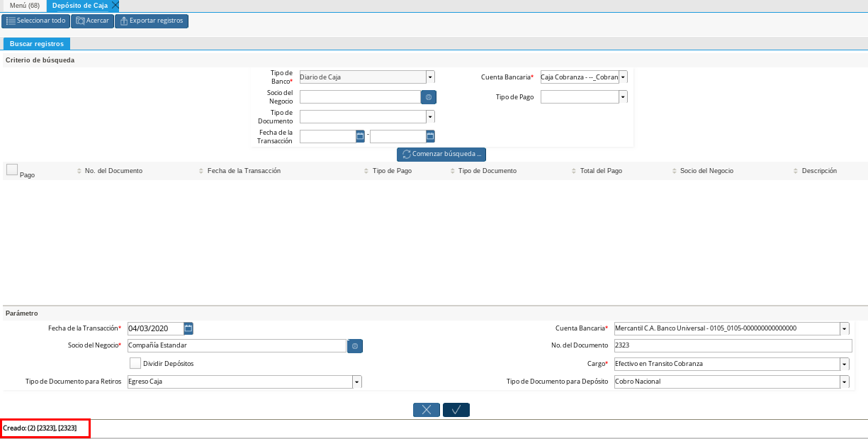The image size is (868, 439).
Task: Expand the Tipo de Documento dropdown
Action: (430, 117)
